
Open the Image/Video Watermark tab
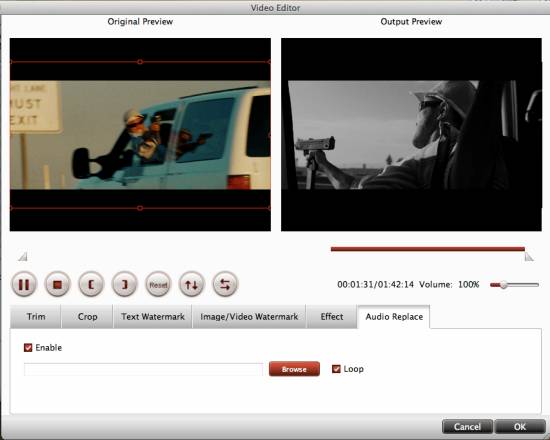tap(249, 316)
